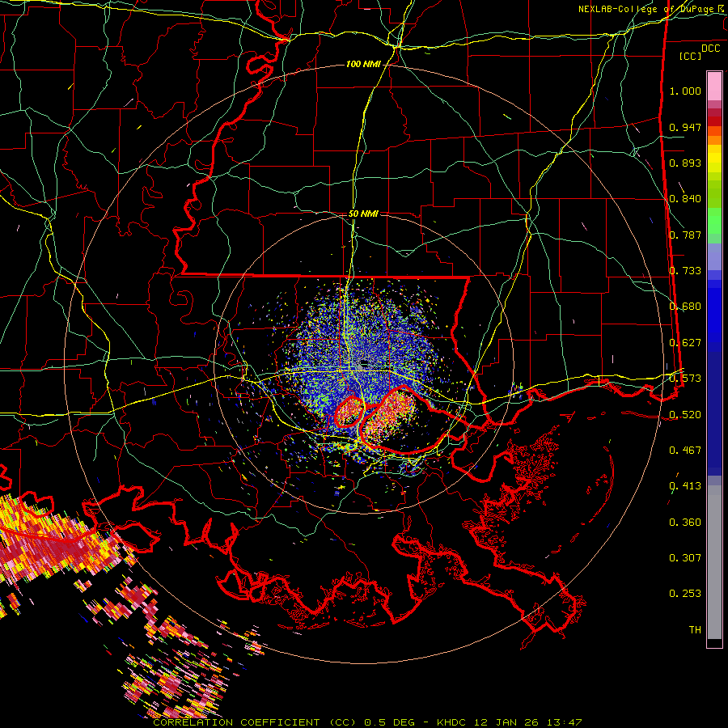The image size is (728, 728).
Task: Click the 50 NMI range ring label
Action: (x=363, y=214)
